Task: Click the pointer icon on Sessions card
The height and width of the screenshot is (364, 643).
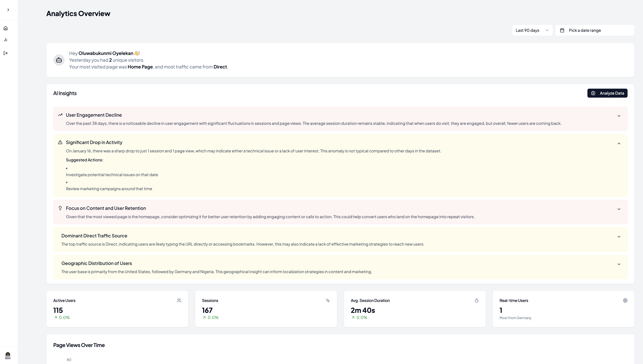Action: coord(328,301)
